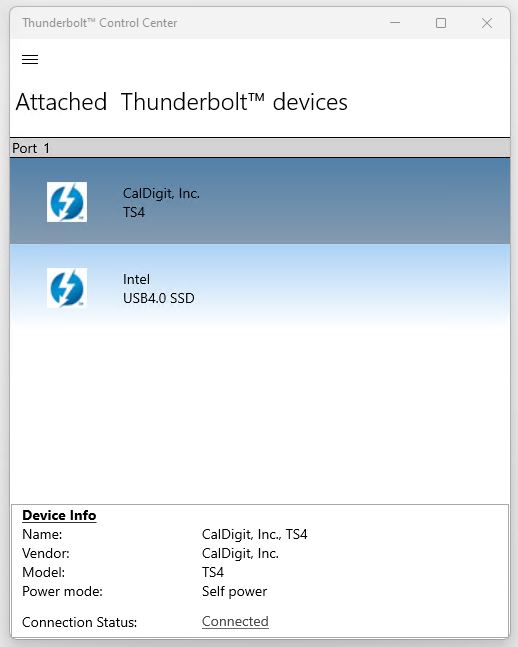This screenshot has height=647, width=518.
Task: Click the Thunderbolt icon beside Intel USB4.0 SSD
Action: click(x=67, y=288)
